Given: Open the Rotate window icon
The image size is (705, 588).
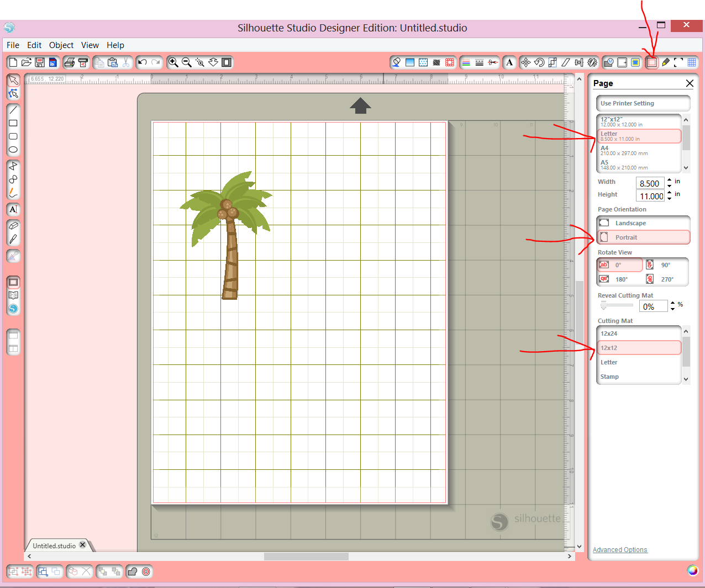Looking at the screenshot, I should (539, 62).
